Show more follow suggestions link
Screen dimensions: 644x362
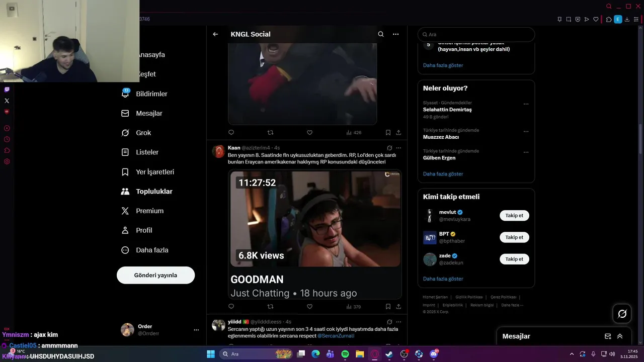(443, 279)
